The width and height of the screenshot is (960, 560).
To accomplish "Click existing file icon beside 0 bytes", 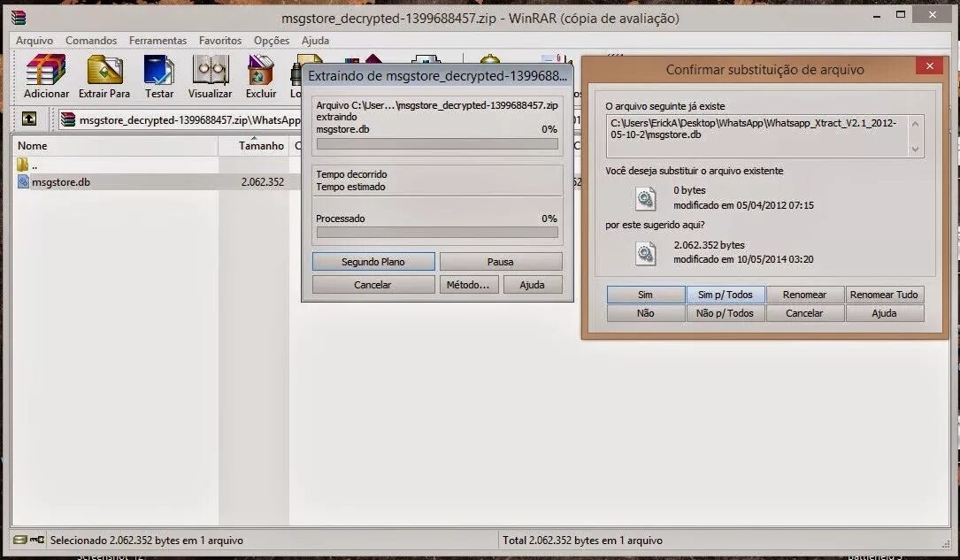I will pos(645,198).
